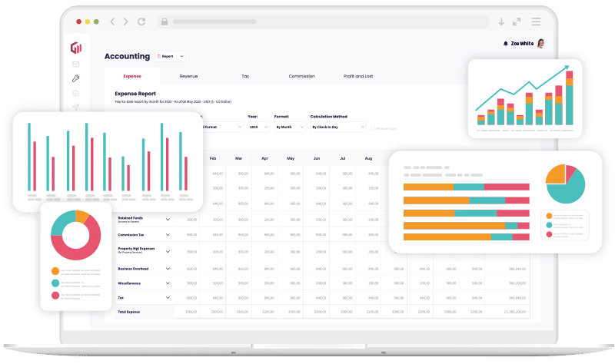The width and height of the screenshot is (615, 364).
Task: Click the browser download arrow icon
Action: [x=501, y=22]
